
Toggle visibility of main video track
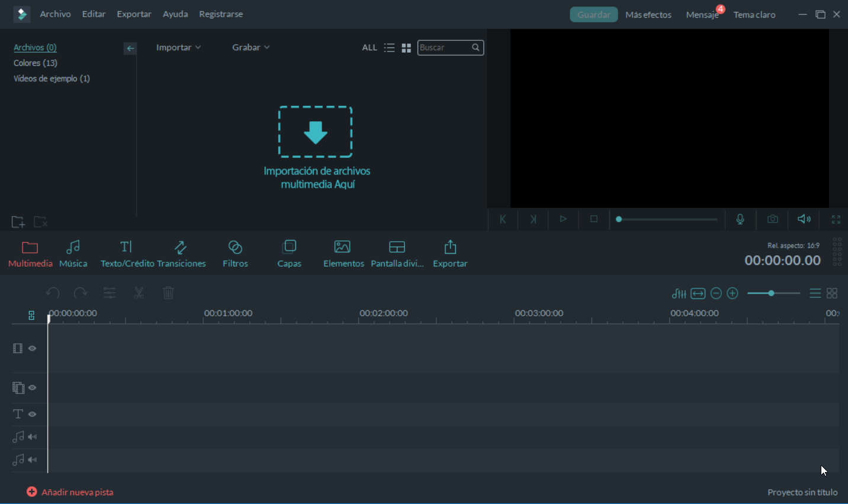[x=33, y=348]
